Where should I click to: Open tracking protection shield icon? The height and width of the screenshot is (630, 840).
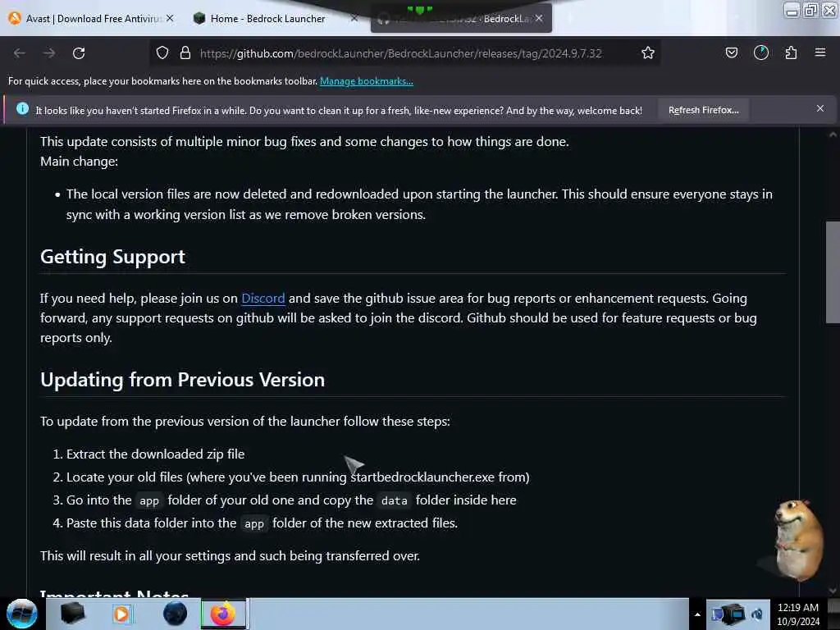(162, 53)
